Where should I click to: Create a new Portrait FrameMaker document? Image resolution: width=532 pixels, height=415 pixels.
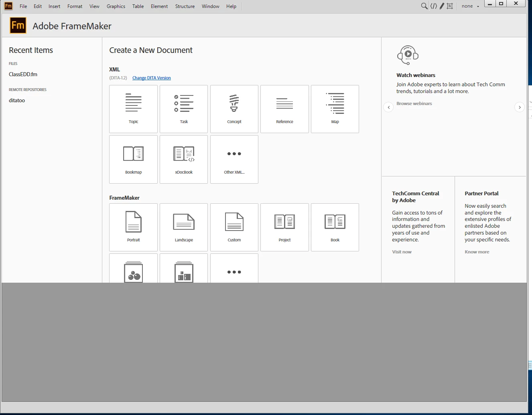(x=133, y=227)
